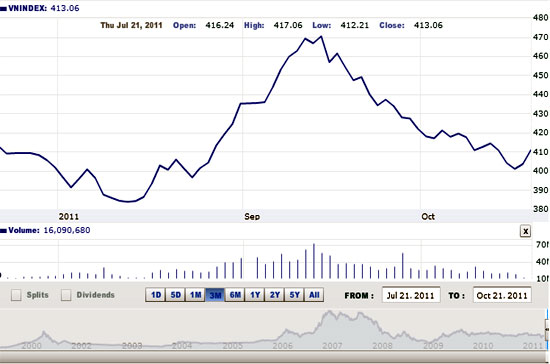This screenshot has height=364, width=550.
Task: Click 2006 label in overview timeline
Action: coord(283,345)
